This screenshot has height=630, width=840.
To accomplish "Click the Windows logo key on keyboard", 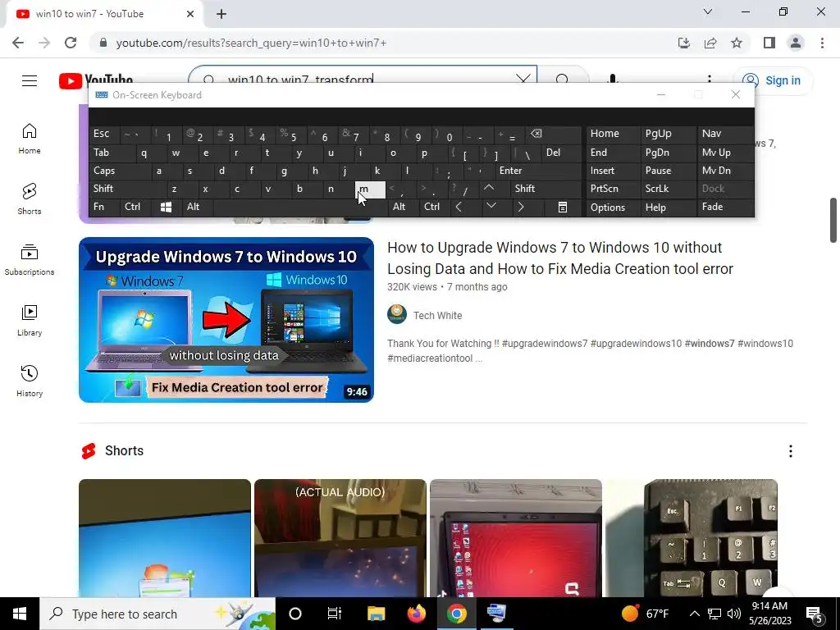I will (166, 207).
